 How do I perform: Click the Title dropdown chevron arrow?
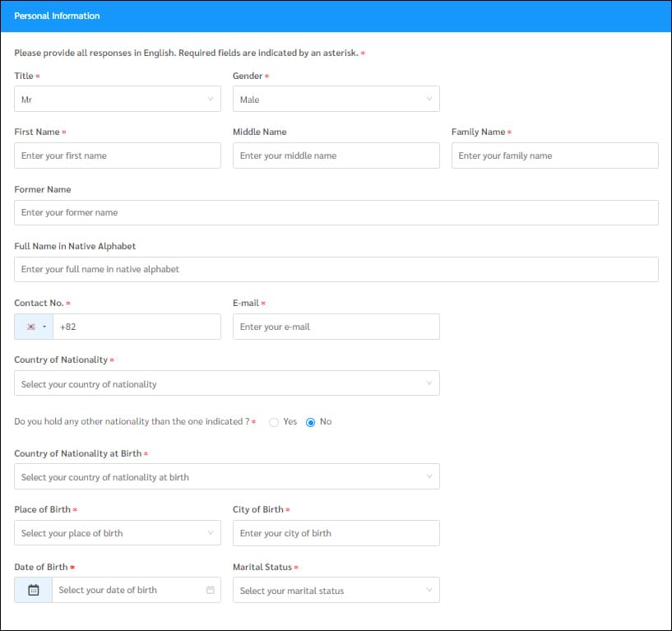[211, 99]
